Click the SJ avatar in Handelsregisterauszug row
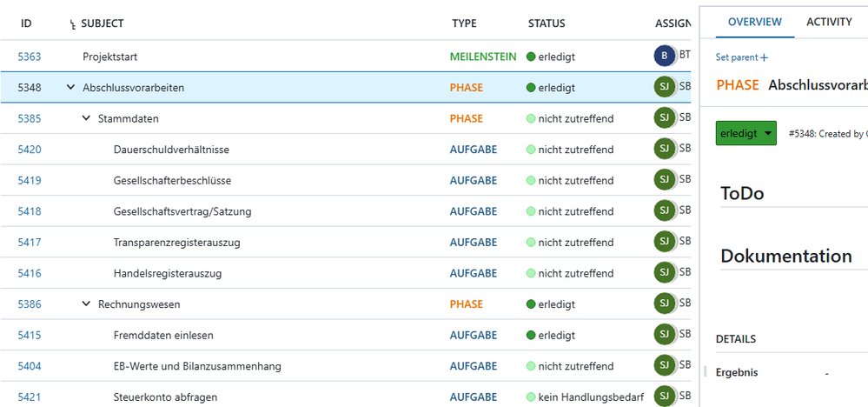This screenshot has width=868, height=407. [665, 273]
